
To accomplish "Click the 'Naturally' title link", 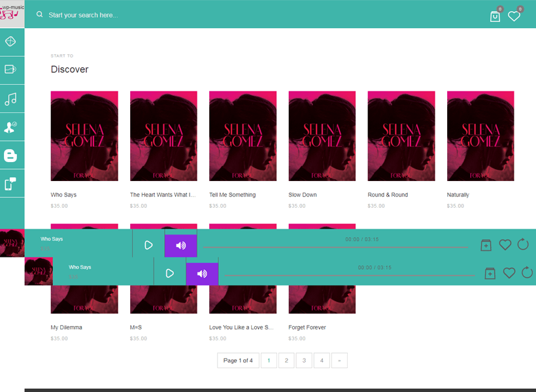I will [x=458, y=195].
